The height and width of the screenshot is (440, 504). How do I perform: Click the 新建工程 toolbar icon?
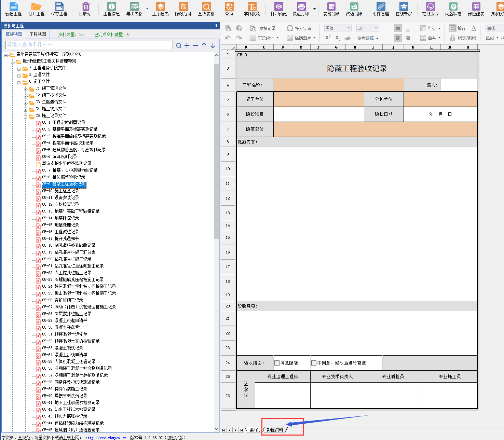tap(13, 9)
